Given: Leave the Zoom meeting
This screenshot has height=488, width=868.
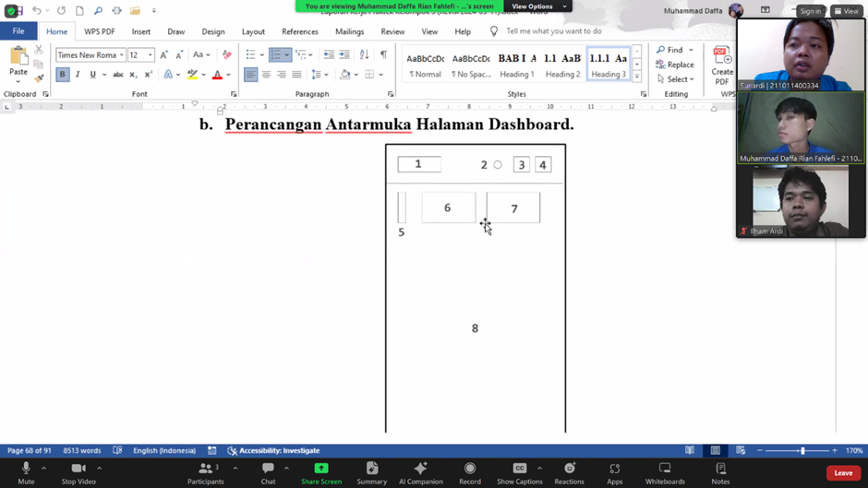Looking at the screenshot, I should 843,473.
